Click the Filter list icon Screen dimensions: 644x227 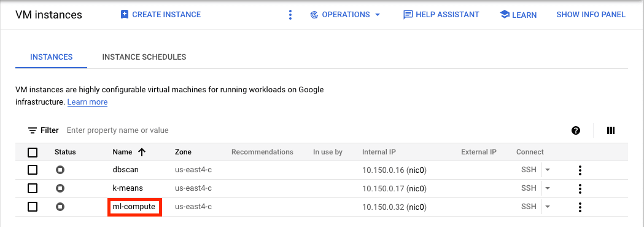tap(33, 130)
